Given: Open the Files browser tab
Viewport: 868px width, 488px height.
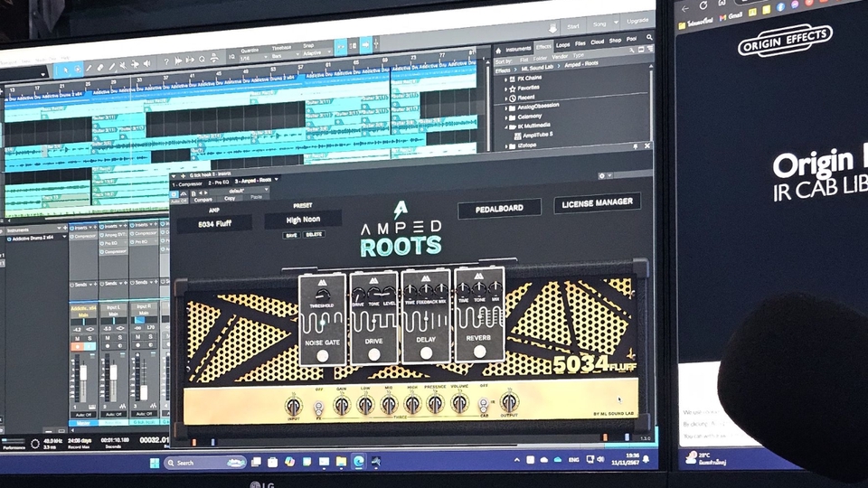Looking at the screenshot, I should (x=580, y=43).
